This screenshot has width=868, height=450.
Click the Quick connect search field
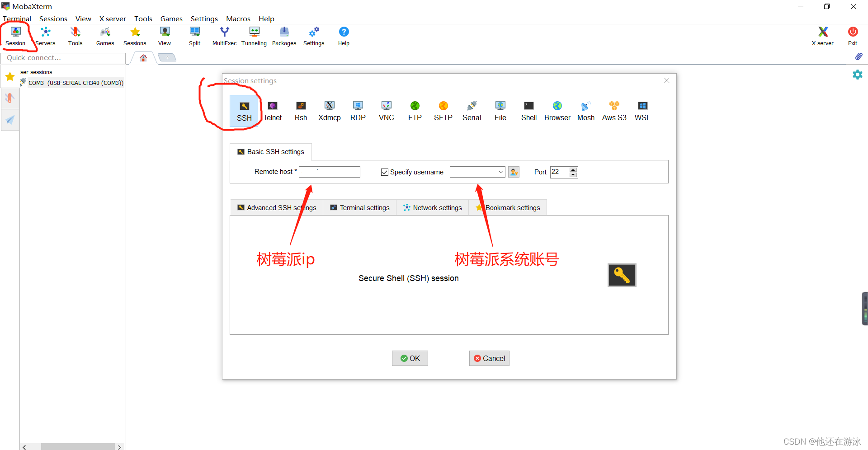click(x=63, y=58)
